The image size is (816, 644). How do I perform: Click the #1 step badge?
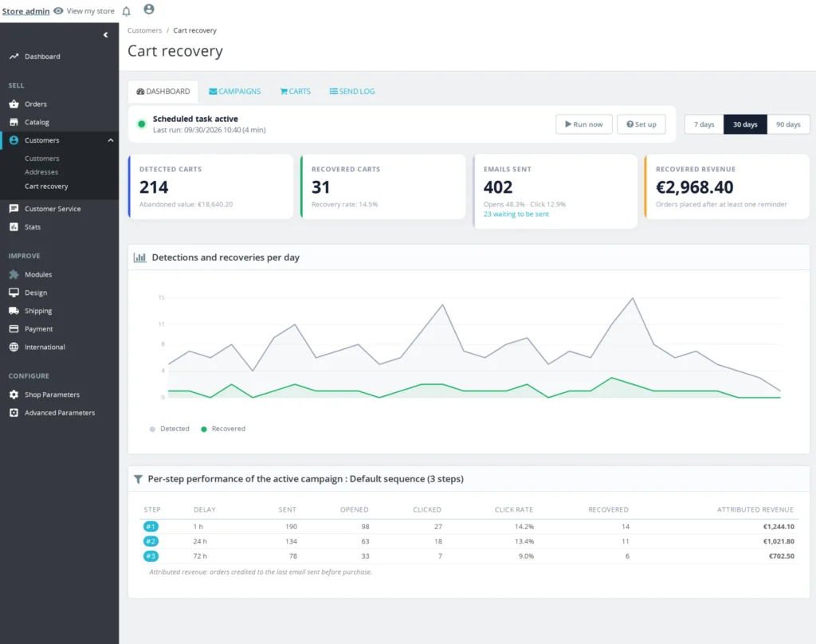tap(151, 527)
